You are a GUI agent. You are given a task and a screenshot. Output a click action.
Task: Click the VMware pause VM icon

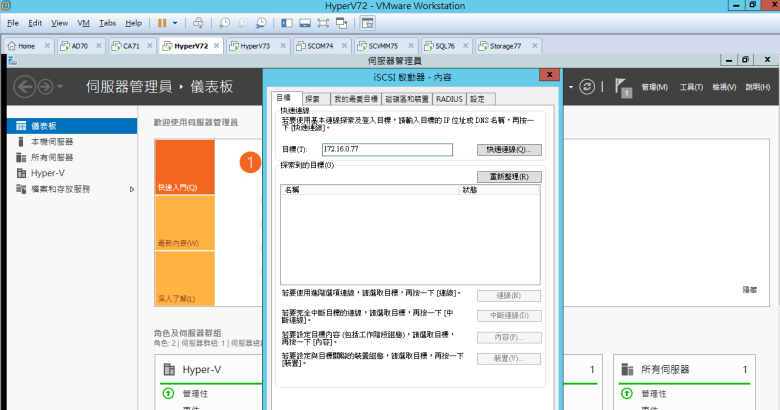[x=161, y=21]
